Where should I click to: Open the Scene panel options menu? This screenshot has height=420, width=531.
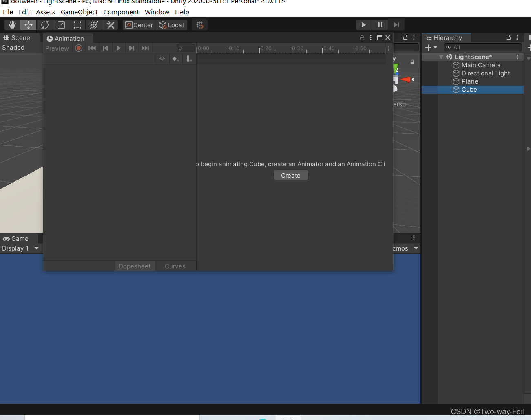tap(414, 37)
